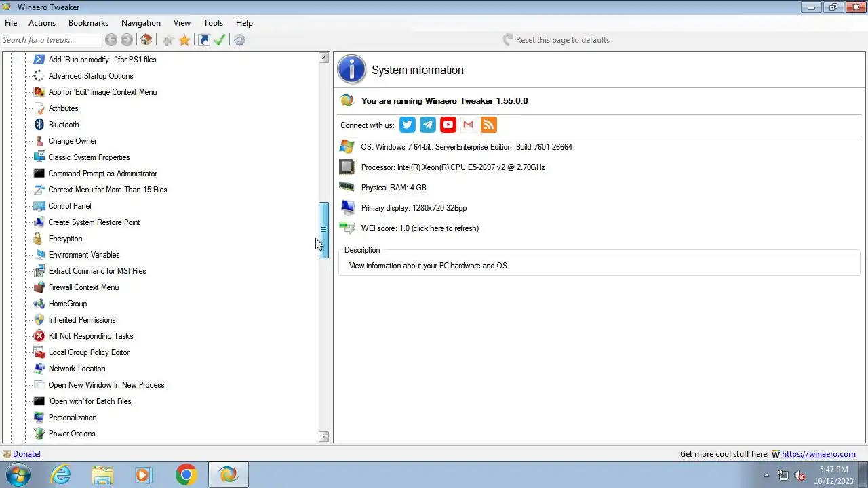Open the orange RSS feed icon
868x488 pixels.
[x=489, y=125]
